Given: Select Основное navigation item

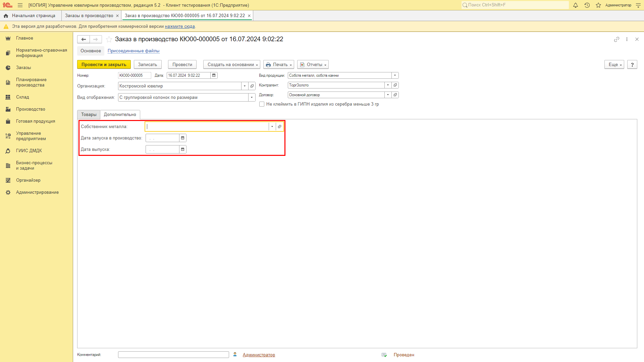Looking at the screenshot, I should (x=91, y=51).
